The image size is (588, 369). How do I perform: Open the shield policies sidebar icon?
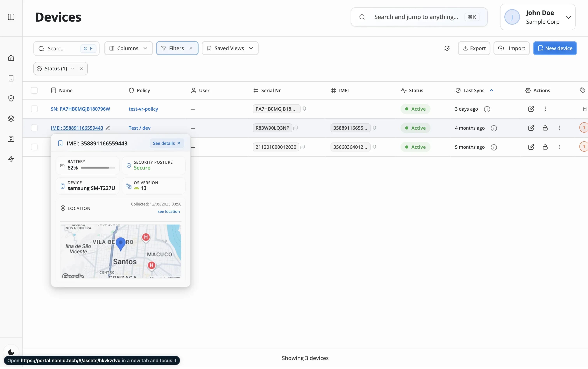click(11, 98)
